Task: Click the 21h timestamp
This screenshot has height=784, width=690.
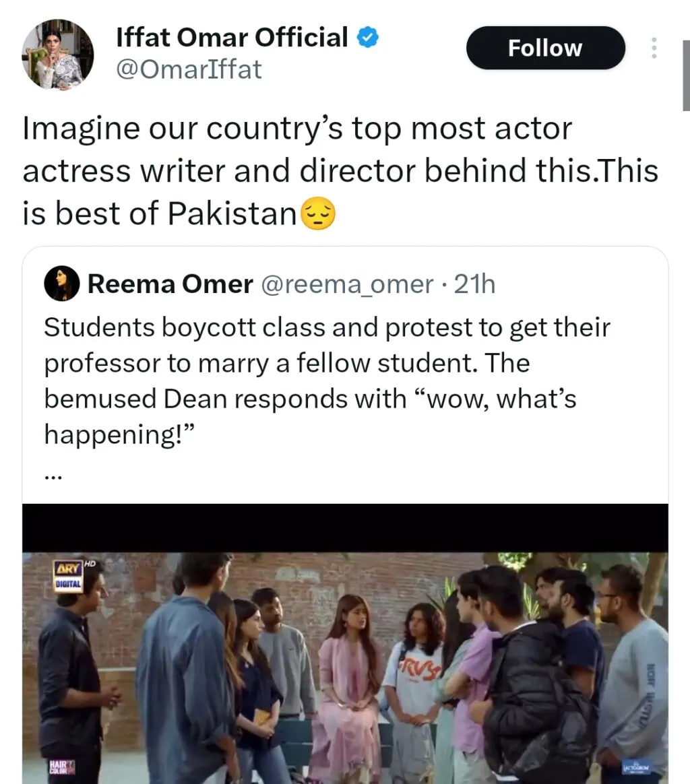Action: click(x=474, y=285)
